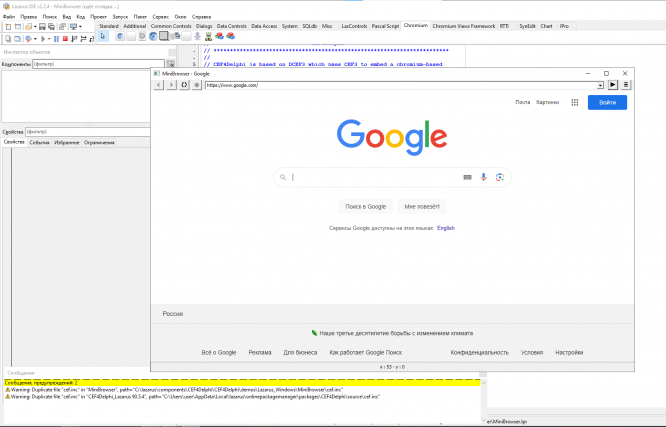Click the Поиск в Google button
The height and width of the screenshot is (427, 666).
click(x=366, y=206)
